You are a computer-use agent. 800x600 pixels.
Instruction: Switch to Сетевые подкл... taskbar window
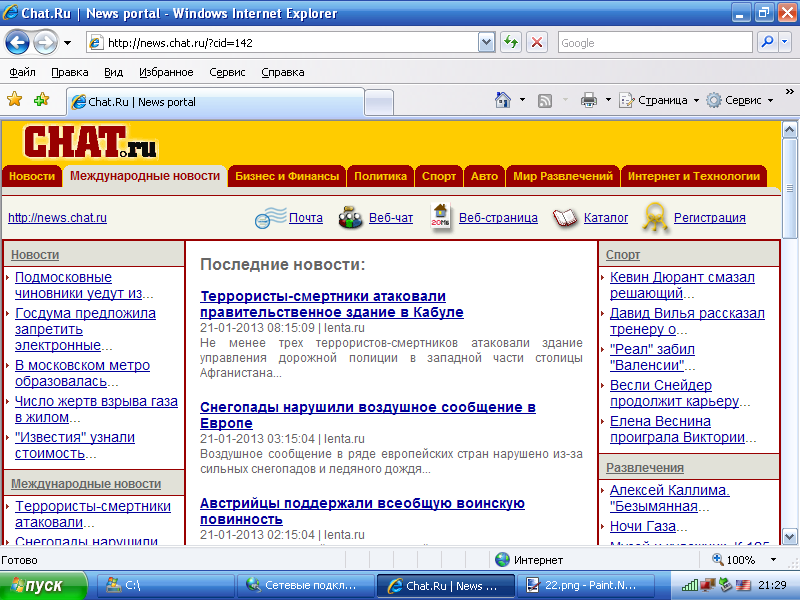pos(305,585)
